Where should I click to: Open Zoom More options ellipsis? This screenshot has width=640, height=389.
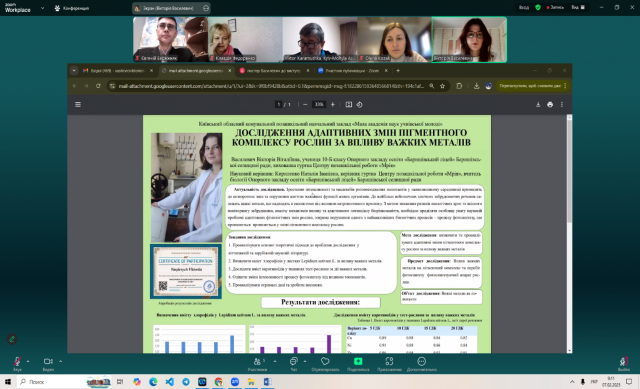pos(422,361)
